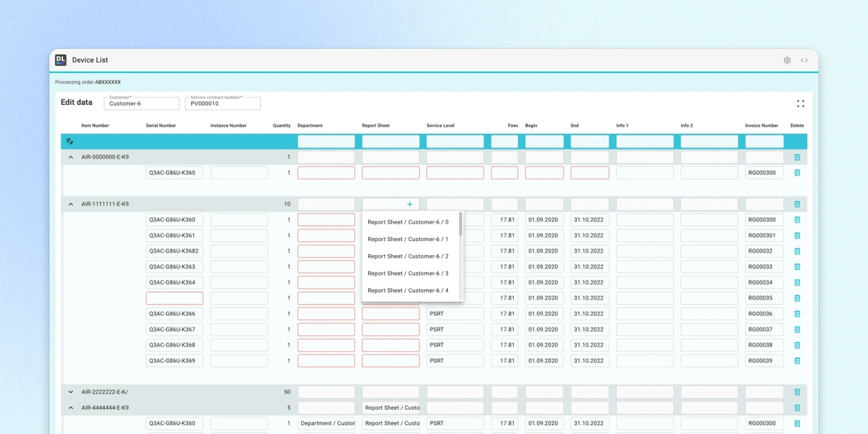Image resolution: width=868 pixels, height=434 pixels.
Task: Delete the AIR-2222222-E-K/ group row
Action: point(797,392)
